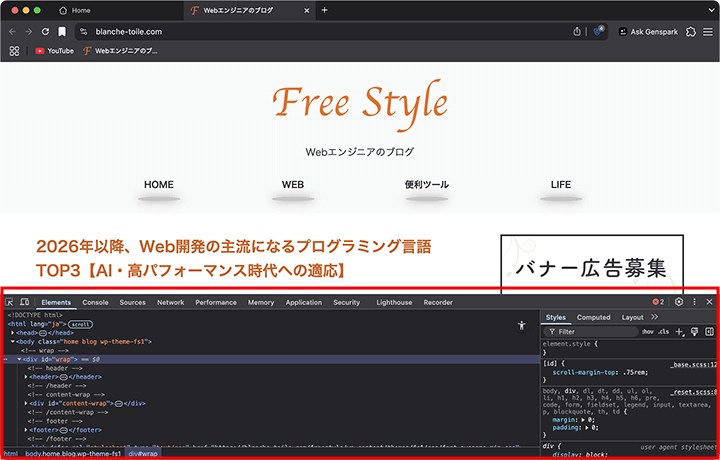Go back to previous page
720x460 pixels.
(x=12, y=32)
